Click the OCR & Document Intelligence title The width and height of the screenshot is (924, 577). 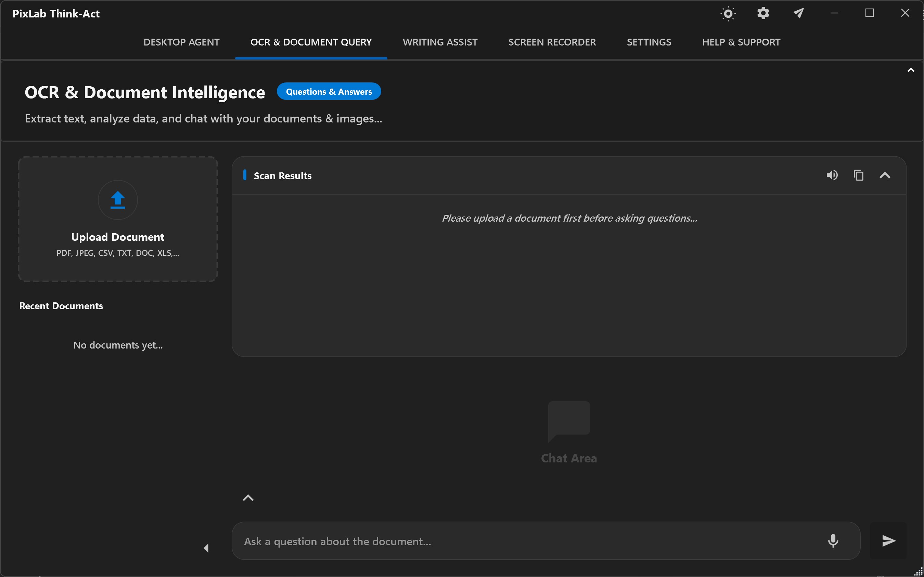145,92
